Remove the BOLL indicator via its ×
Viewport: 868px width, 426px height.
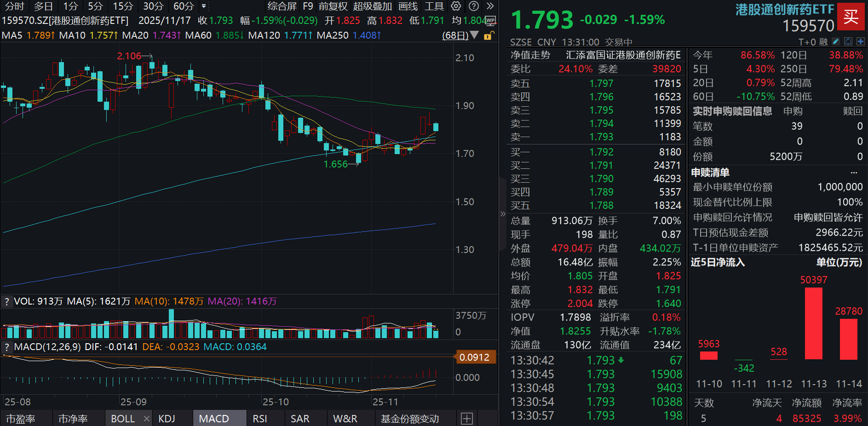pyautogui.click(x=146, y=418)
